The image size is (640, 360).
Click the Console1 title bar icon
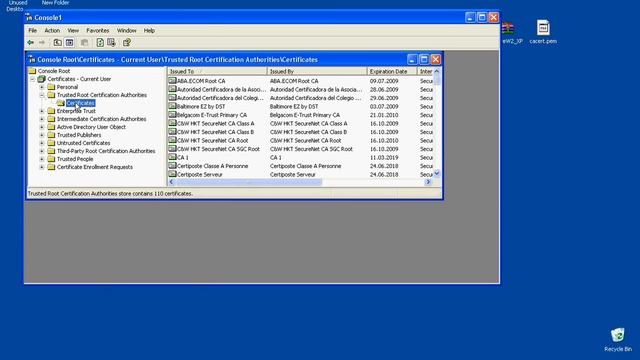click(x=29, y=18)
